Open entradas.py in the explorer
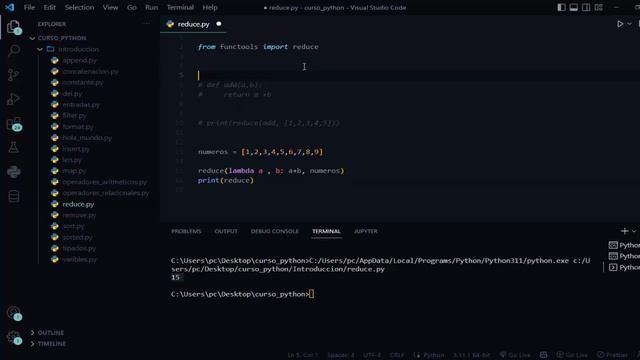Image resolution: width=640 pixels, height=360 pixels. point(81,104)
